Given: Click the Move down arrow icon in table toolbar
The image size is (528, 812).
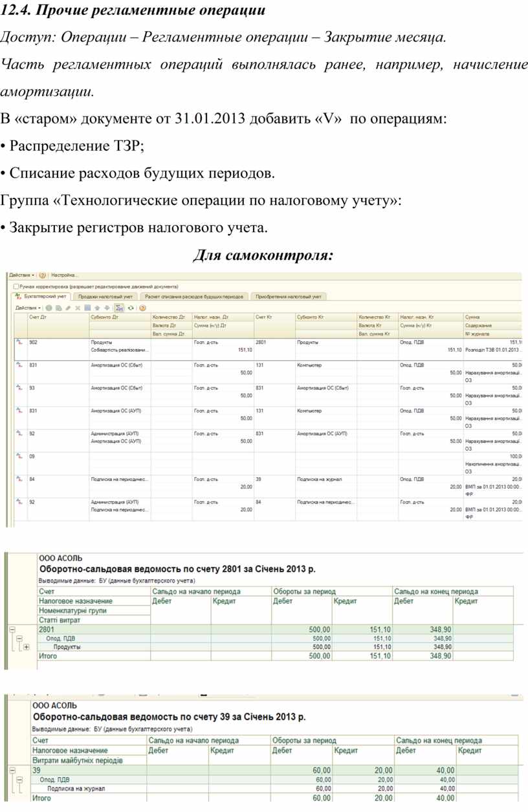Looking at the screenshot, I should [107, 308].
